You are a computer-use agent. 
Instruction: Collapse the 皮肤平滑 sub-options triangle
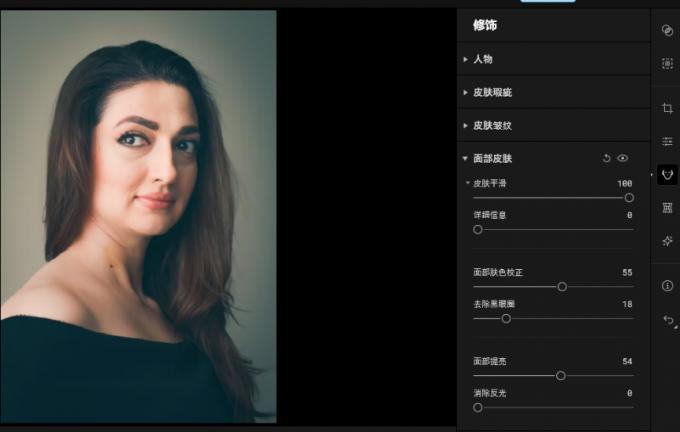point(468,183)
